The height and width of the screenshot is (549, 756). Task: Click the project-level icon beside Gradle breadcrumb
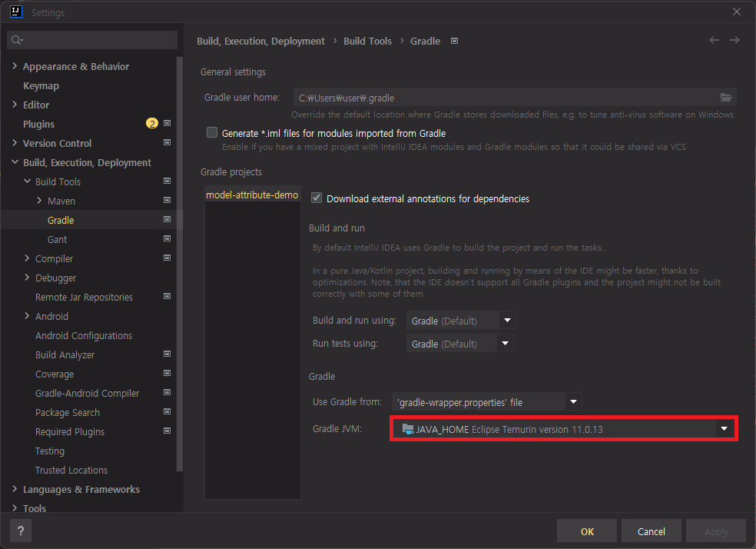(x=454, y=41)
